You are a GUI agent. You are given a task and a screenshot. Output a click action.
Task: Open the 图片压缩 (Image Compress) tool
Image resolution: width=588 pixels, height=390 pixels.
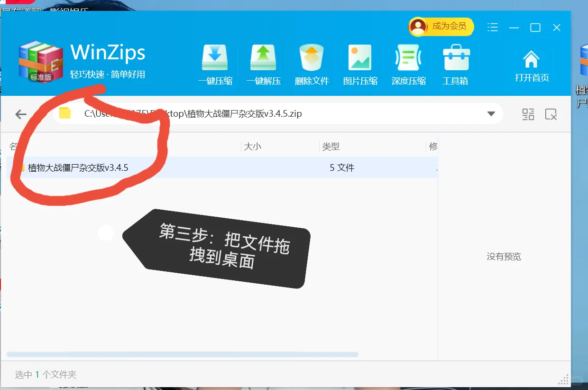click(360, 63)
